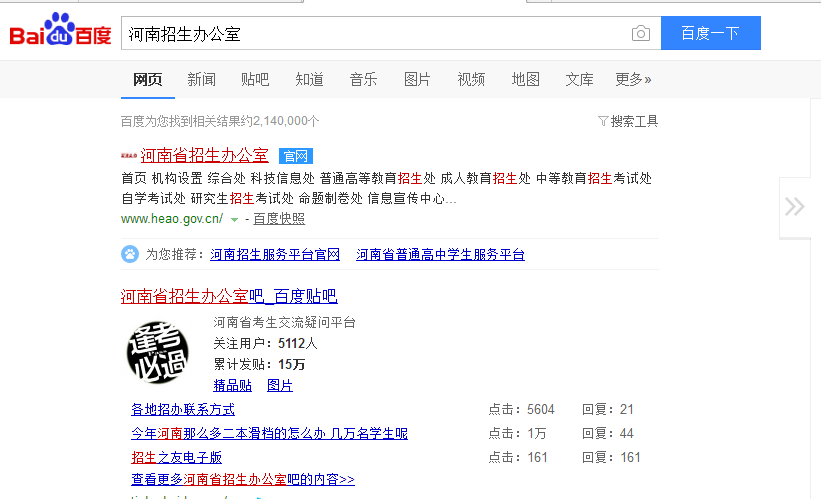Expand the right sidebar double-chevron arrow
The image size is (821, 499).
795,207
